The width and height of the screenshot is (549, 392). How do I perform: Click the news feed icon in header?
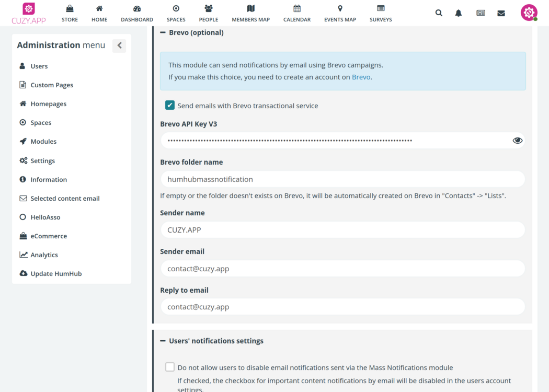point(481,13)
